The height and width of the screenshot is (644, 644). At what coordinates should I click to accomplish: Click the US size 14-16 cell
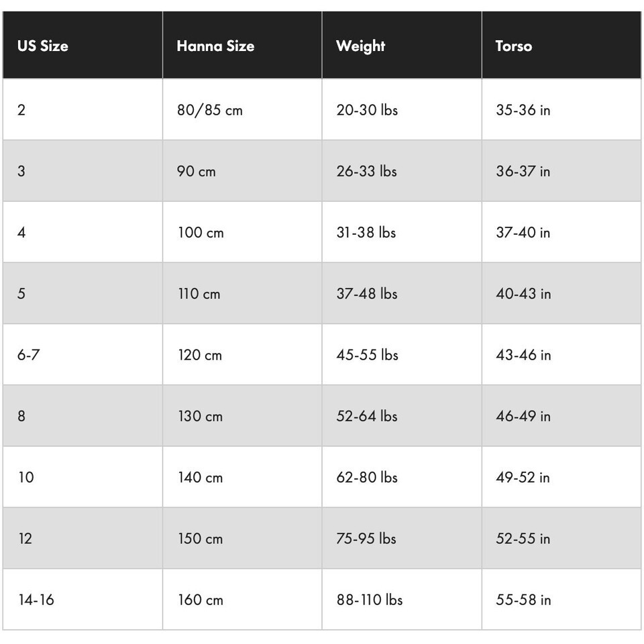click(x=36, y=600)
